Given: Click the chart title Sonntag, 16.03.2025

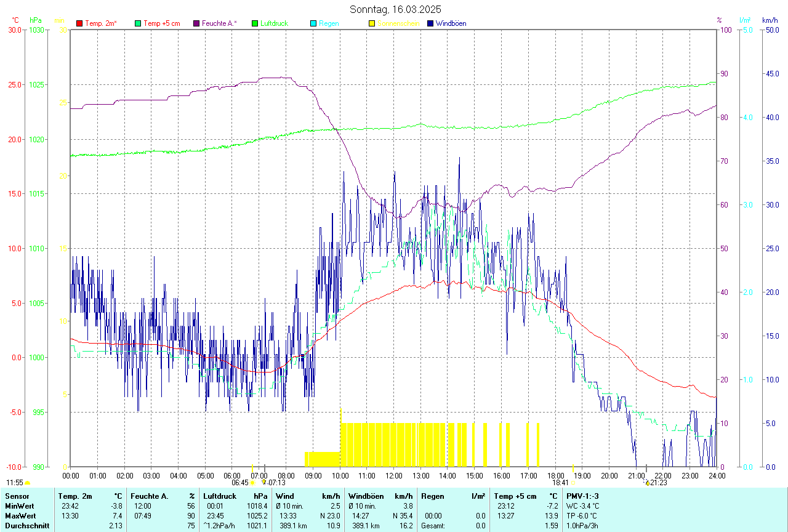Looking at the screenshot, I should pyautogui.click(x=395, y=9).
